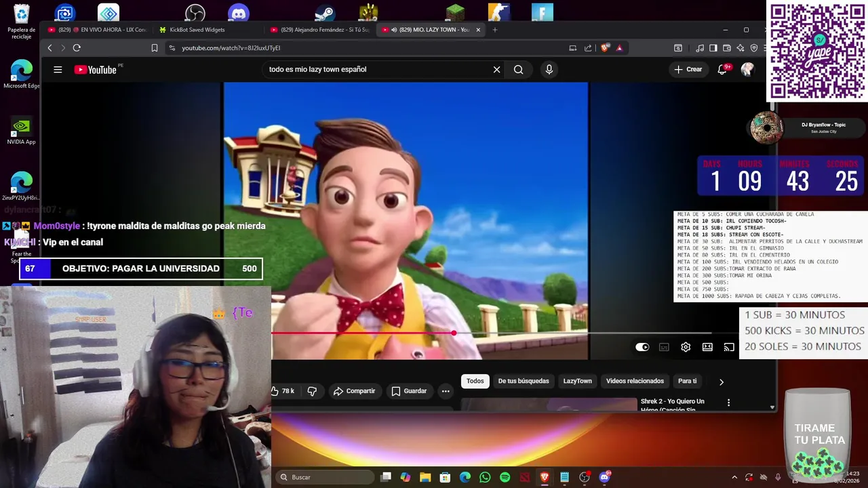Go back in browser history
Viewport: 868px width, 488px height.
[50, 47]
